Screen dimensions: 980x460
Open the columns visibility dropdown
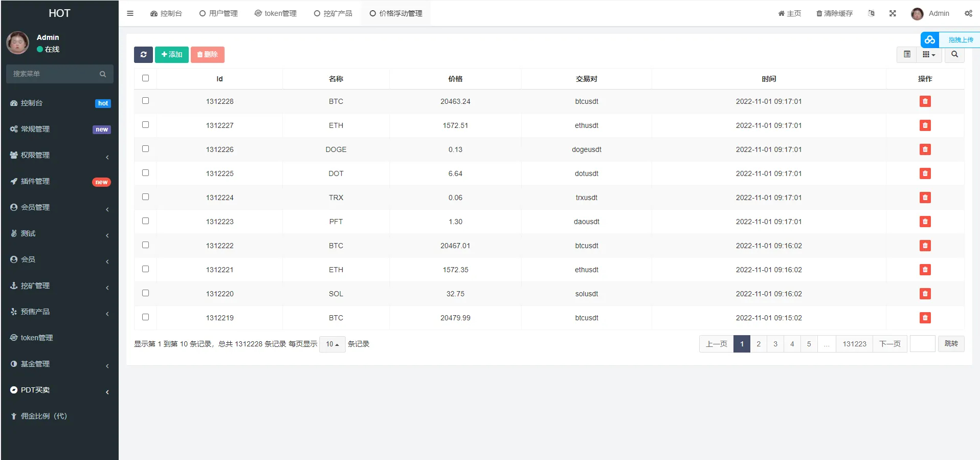point(928,54)
